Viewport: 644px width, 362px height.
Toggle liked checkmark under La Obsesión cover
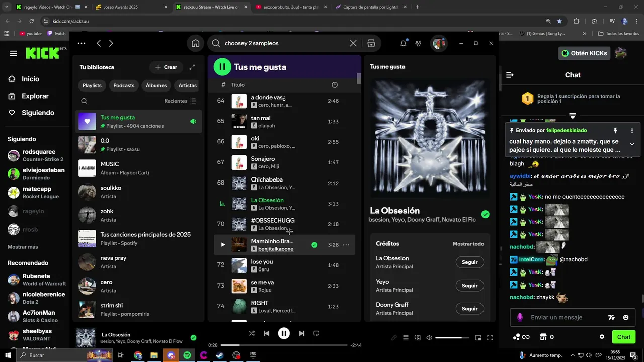485,214
